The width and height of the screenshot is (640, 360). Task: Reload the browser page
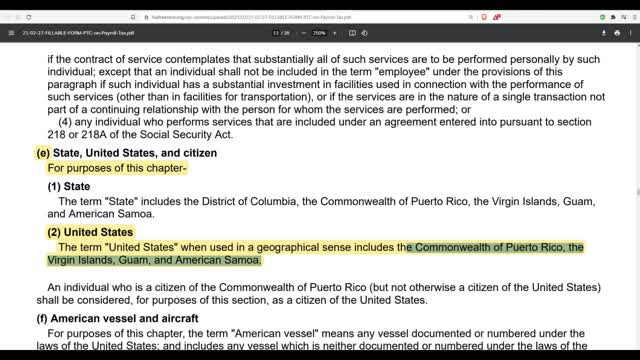point(29,17)
